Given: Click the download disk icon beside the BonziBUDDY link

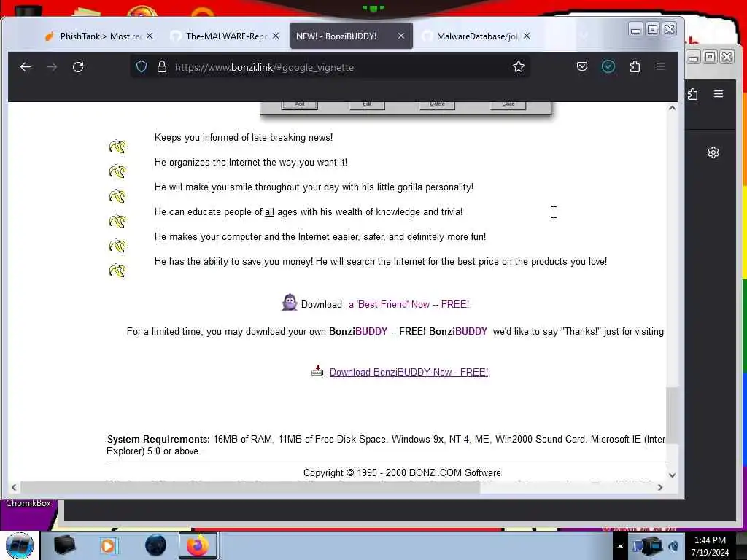Looking at the screenshot, I should pos(317,371).
